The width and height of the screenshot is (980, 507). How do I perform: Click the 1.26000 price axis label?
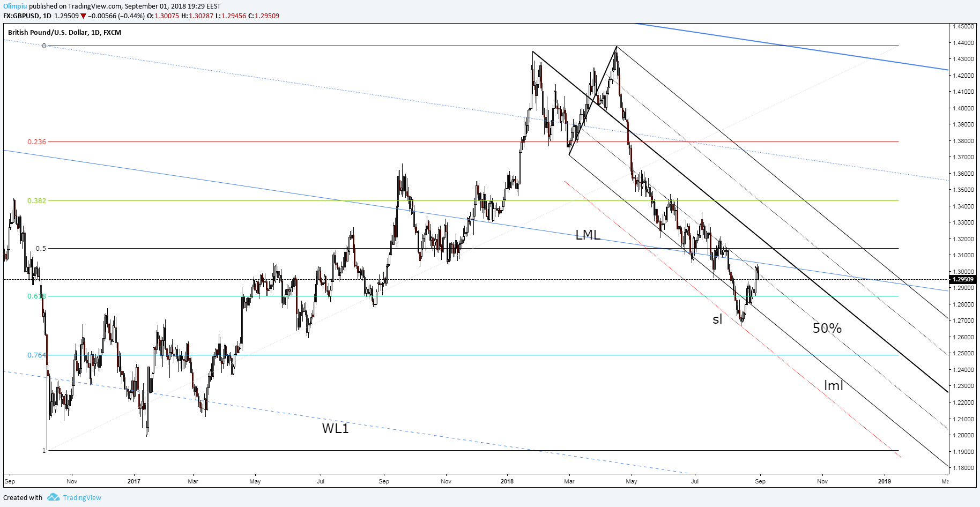pos(963,337)
